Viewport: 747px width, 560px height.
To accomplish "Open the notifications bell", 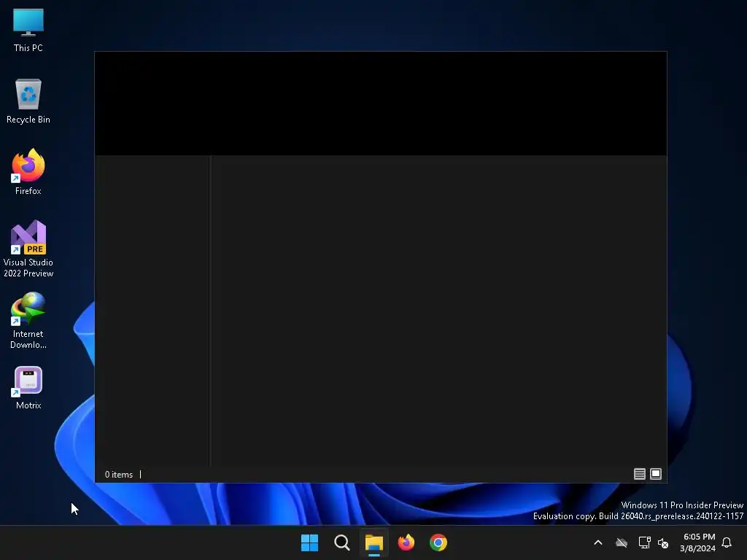I will 727,542.
